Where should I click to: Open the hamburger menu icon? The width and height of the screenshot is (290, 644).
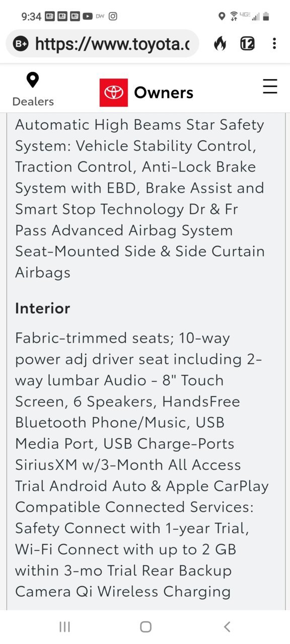click(x=270, y=87)
